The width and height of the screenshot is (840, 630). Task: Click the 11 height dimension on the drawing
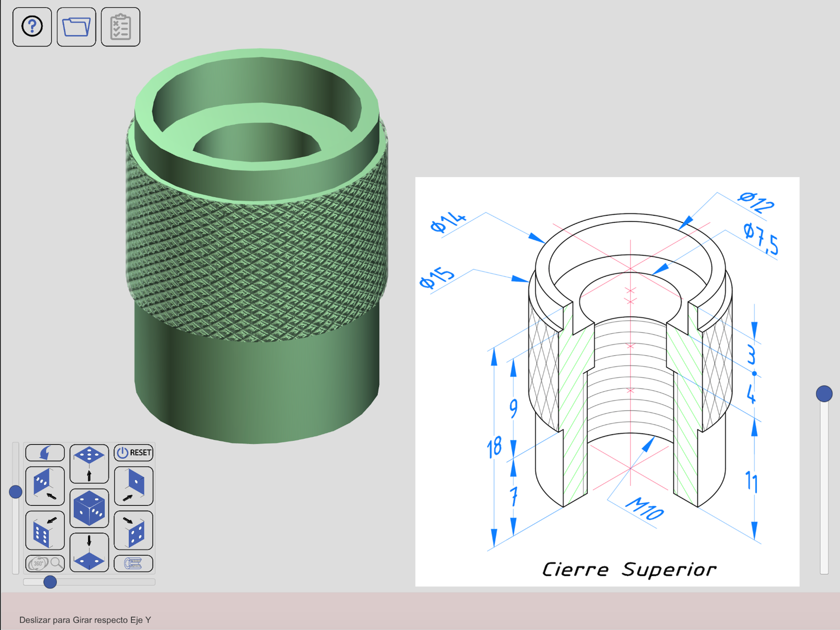click(x=751, y=482)
